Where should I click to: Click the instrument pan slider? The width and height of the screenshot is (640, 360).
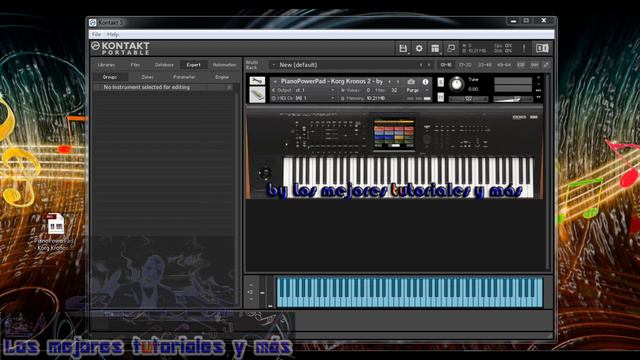click(468, 99)
